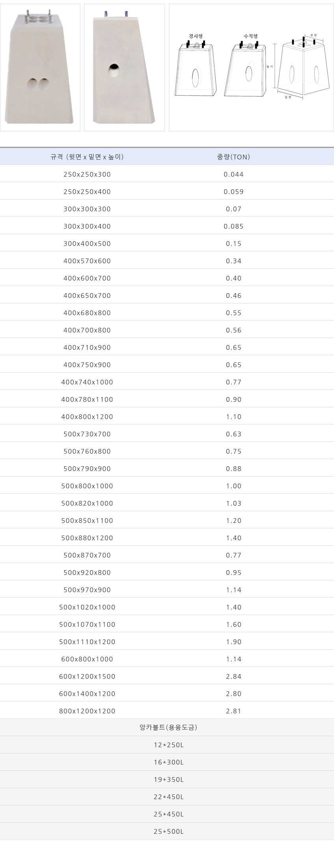Click the 600x1400x1200 size entry

pos(87,694)
